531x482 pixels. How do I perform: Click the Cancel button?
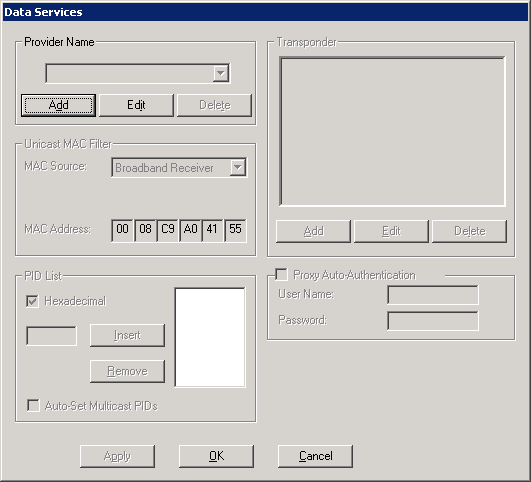pos(315,456)
